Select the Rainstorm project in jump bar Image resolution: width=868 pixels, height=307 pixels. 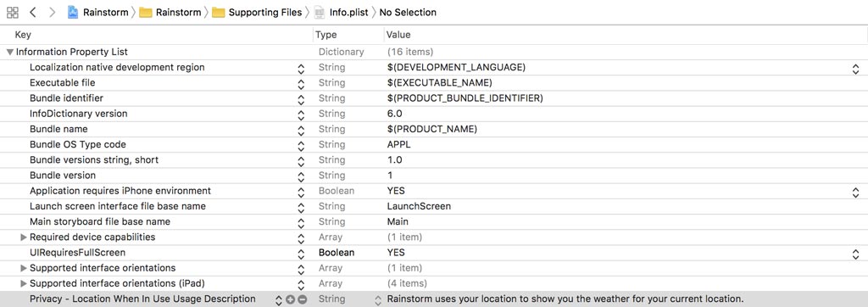98,12
